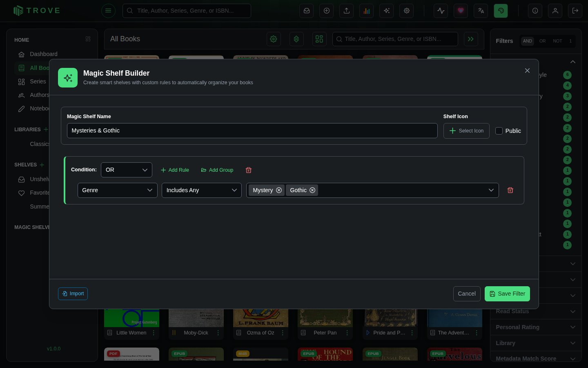Screen dimensions: 588x368
Task: Open the magic sparkles icon in top bar
Action: (387, 11)
